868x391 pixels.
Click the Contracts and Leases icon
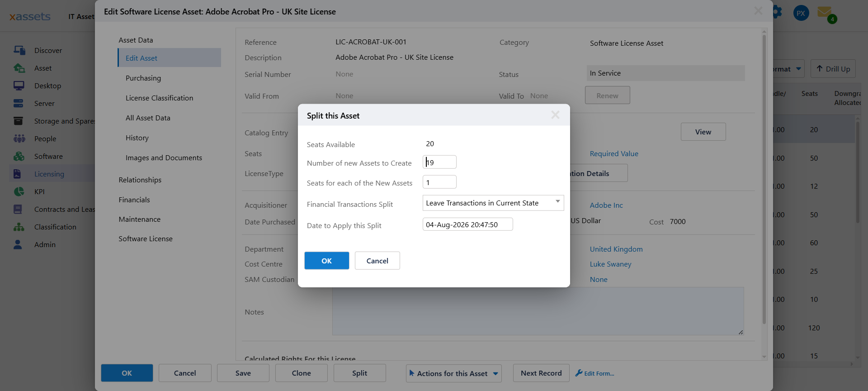click(18, 209)
